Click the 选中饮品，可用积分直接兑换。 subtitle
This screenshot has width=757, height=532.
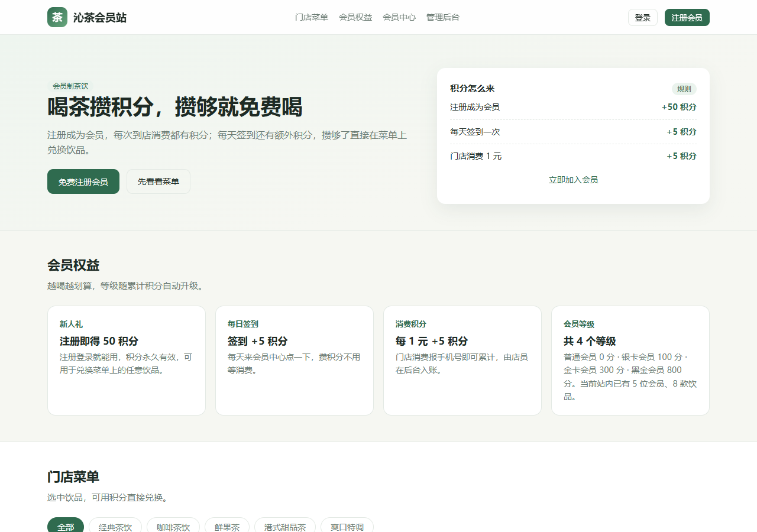click(109, 498)
